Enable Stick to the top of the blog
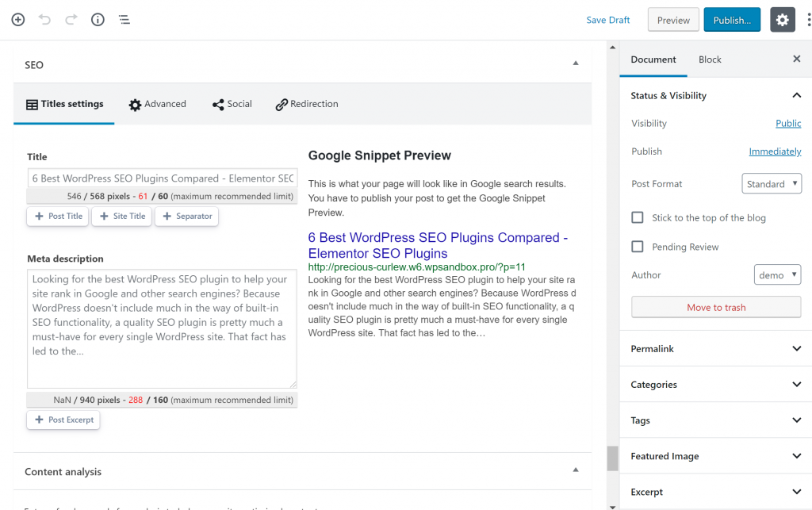812x510 pixels. 638,217
